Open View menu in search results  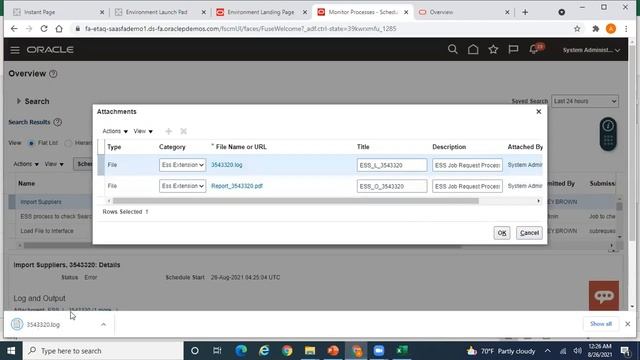pos(54,164)
